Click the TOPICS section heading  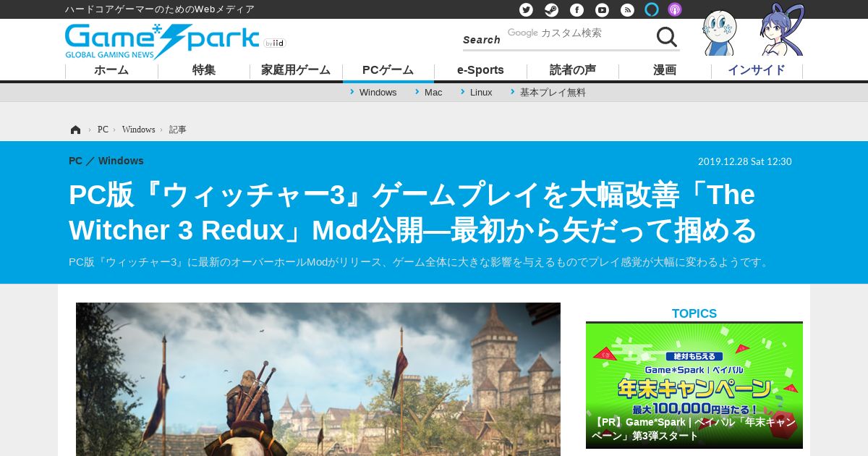[694, 313]
